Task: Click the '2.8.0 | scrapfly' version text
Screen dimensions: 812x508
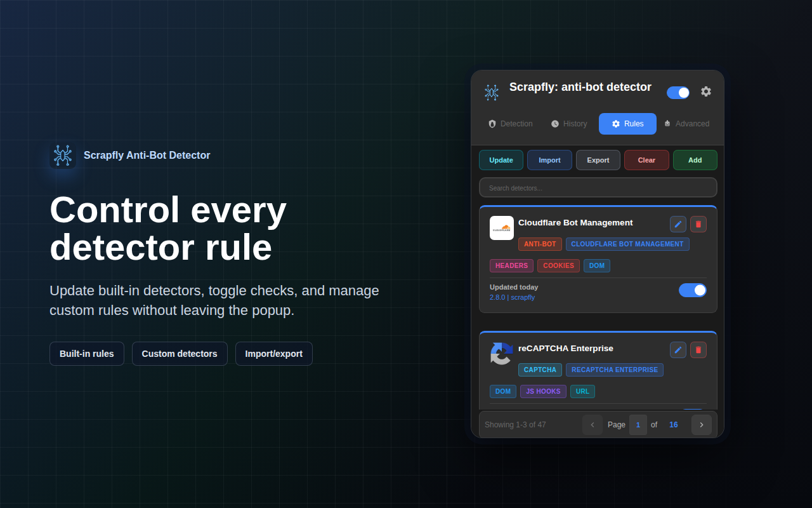Action: [x=512, y=297]
